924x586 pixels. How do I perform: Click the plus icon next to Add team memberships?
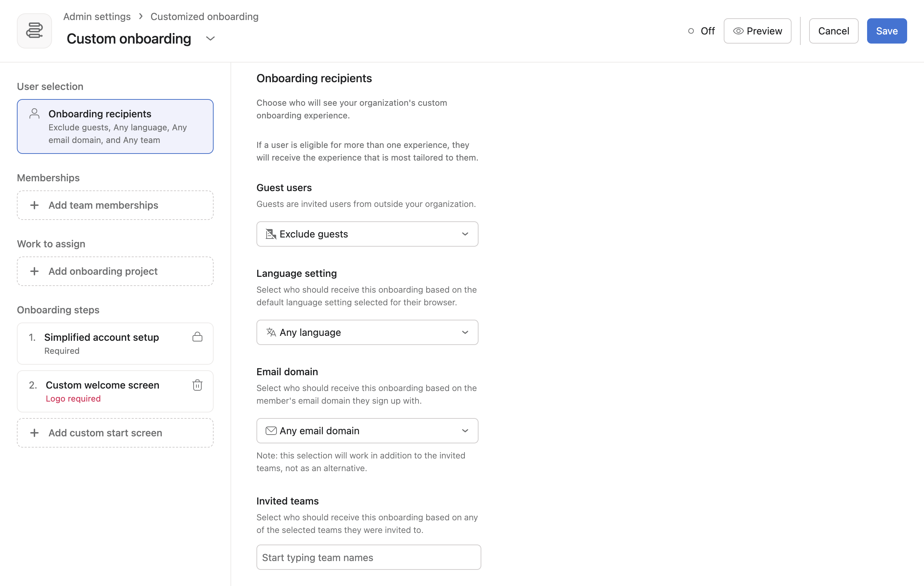(x=34, y=205)
